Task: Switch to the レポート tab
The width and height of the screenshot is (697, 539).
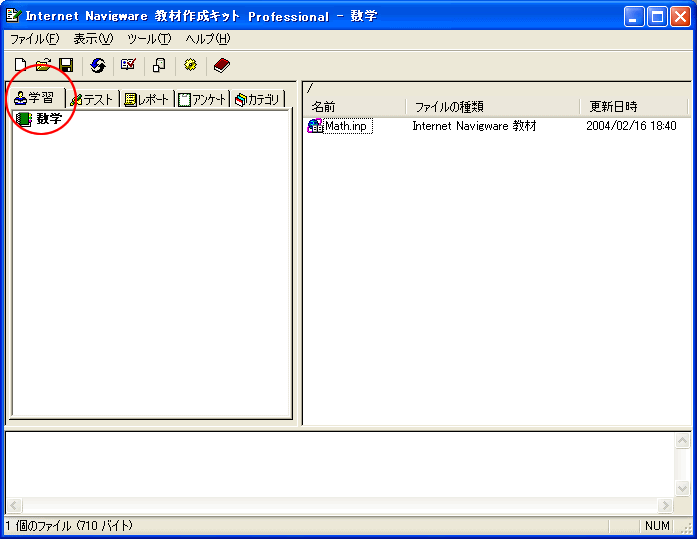Action: click(147, 100)
